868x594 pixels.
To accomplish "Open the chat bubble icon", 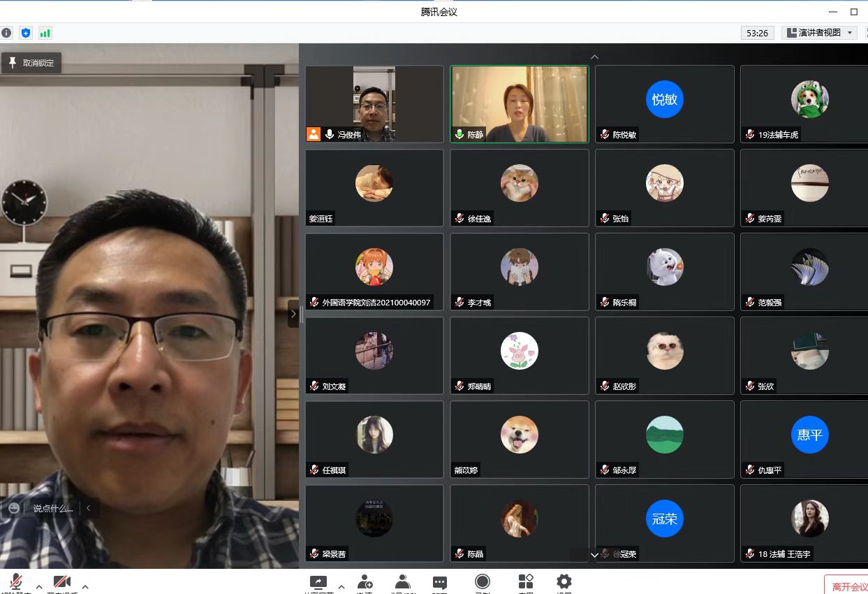I will click(440, 582).
